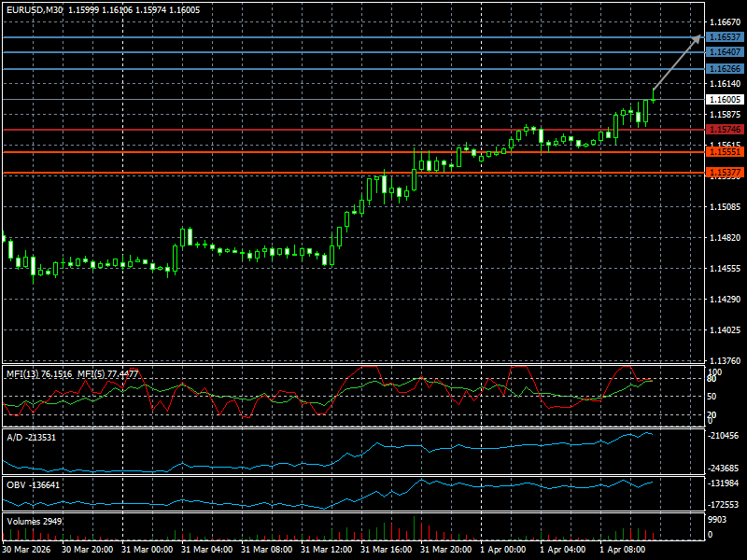The height and width of the screenshot is (560, 747).
Task: Click the 9903 volume scale value
Action: pyautogui.click(x=716, y=519)
